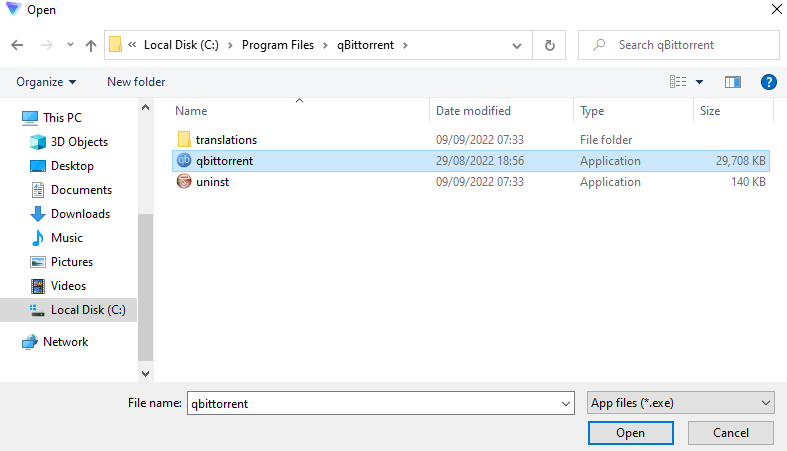Click the qBittorrent breadcrumb
Screen dimensions: 787x451
(365, 45)
